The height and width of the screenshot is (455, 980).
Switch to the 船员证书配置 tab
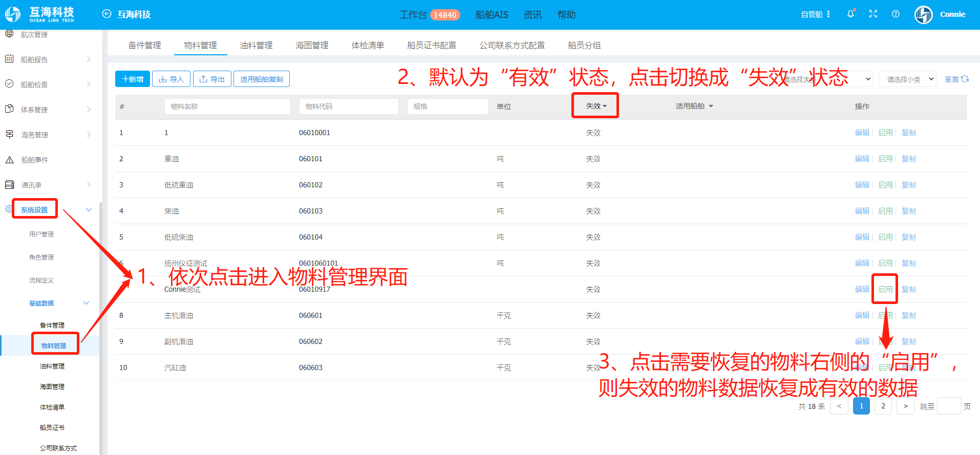coord(432,45)
